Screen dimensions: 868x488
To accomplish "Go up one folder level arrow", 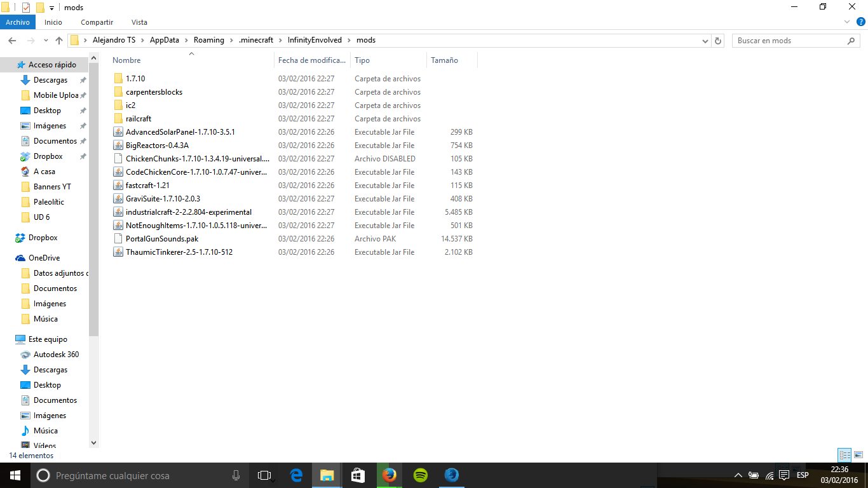I will [x=59, y=40].
